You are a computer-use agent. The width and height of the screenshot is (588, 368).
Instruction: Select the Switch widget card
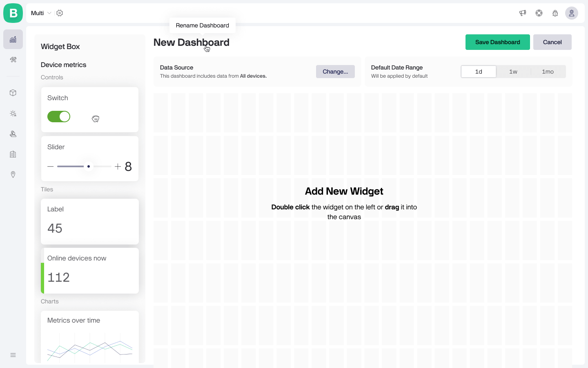click(x=90, y=110)
